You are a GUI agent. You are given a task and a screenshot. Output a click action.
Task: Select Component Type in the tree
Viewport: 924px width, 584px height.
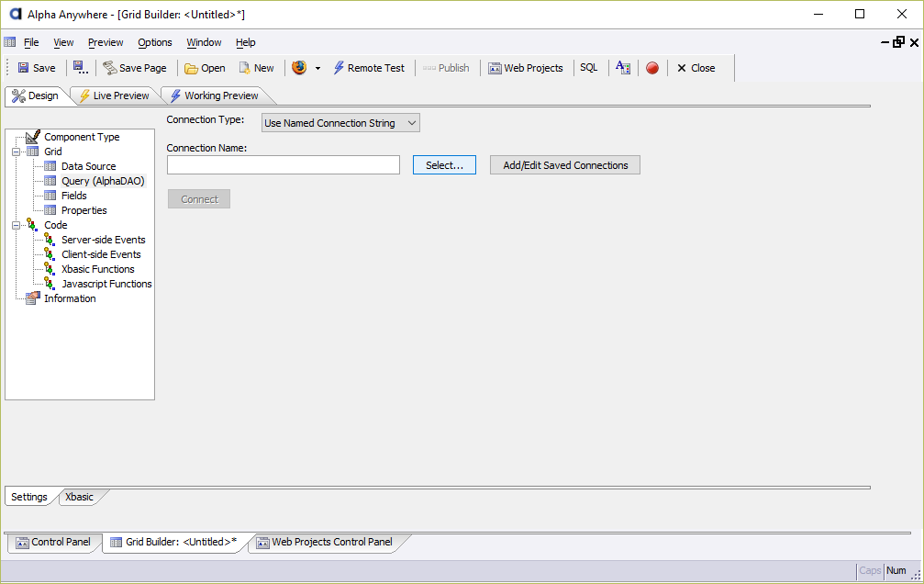[82, 137]
